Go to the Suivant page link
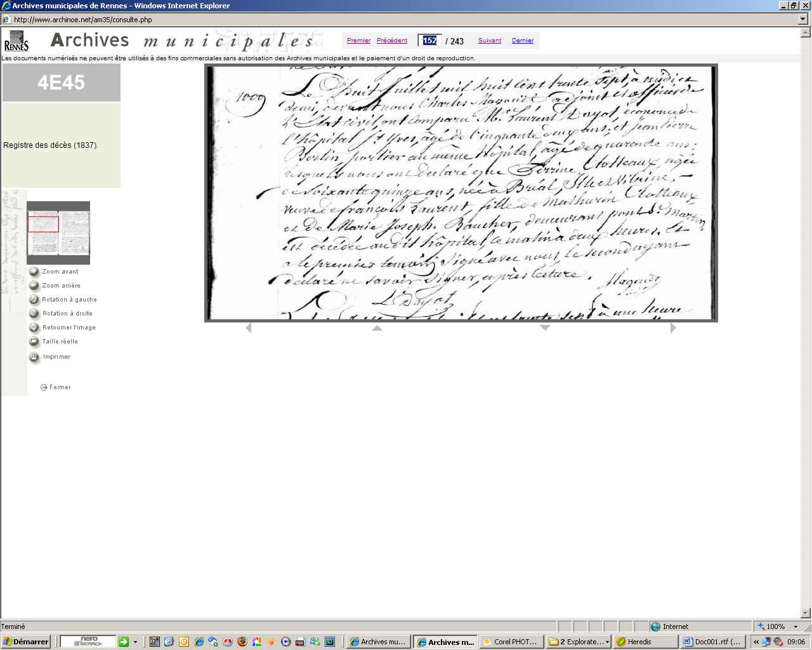The height and width of the screenshot is (650, 812). pyautogui.click(x=490, y=41)
